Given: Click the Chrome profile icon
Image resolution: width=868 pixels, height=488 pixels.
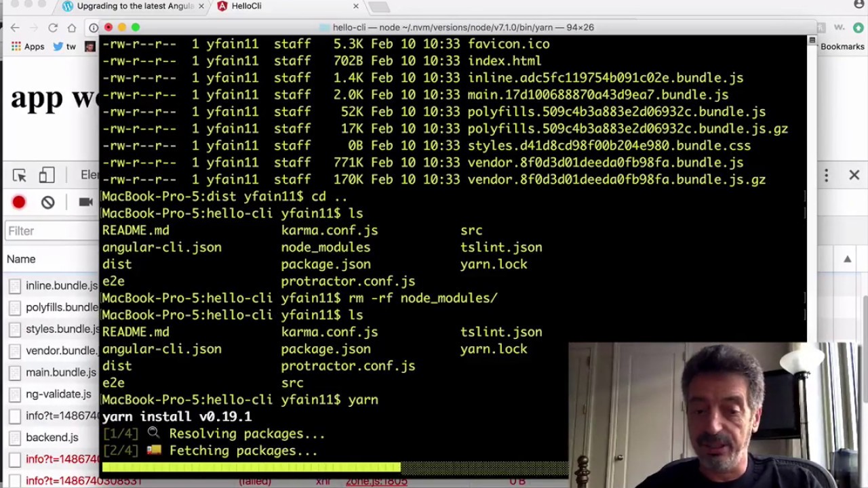Looking at the screenshot, I should coord(859,5).
